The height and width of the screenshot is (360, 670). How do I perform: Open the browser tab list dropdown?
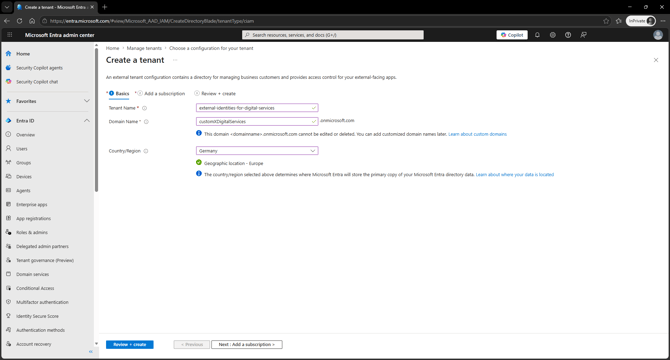(7, 7)
